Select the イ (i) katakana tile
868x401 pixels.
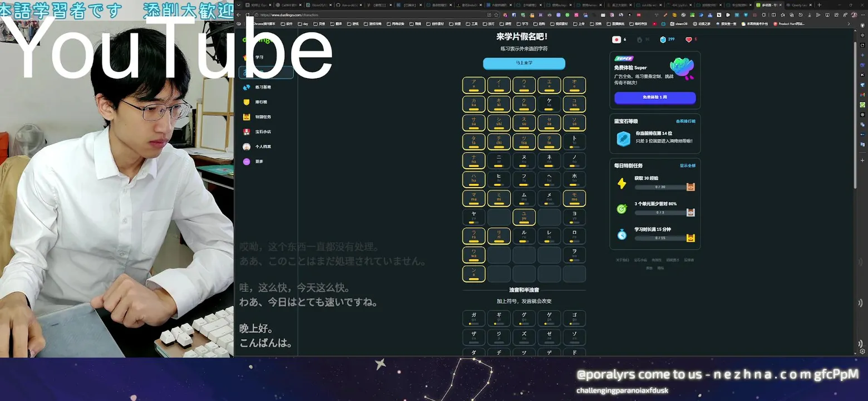(x=499, y=85)
